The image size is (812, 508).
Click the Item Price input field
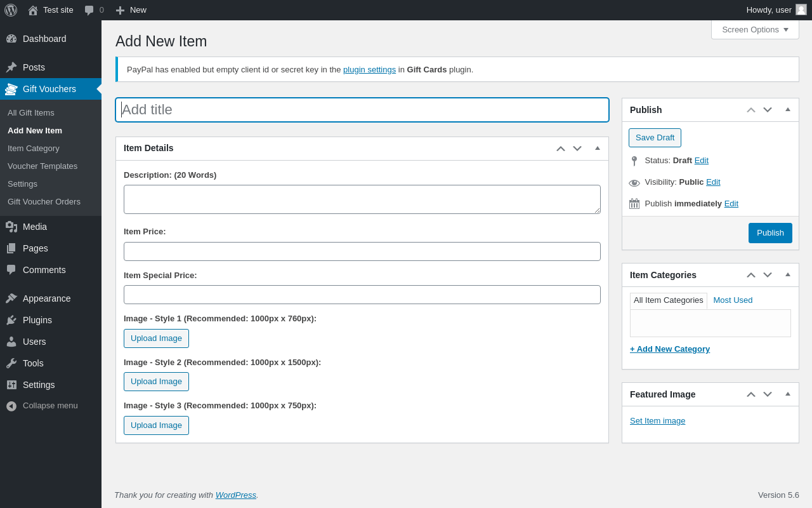tap(362, 251)
